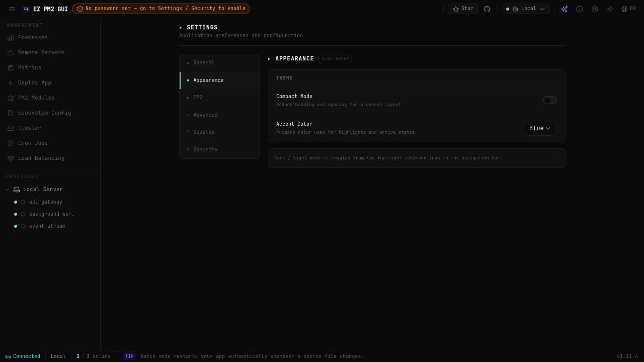Select the background-wor… process

[x=51, y=214]
